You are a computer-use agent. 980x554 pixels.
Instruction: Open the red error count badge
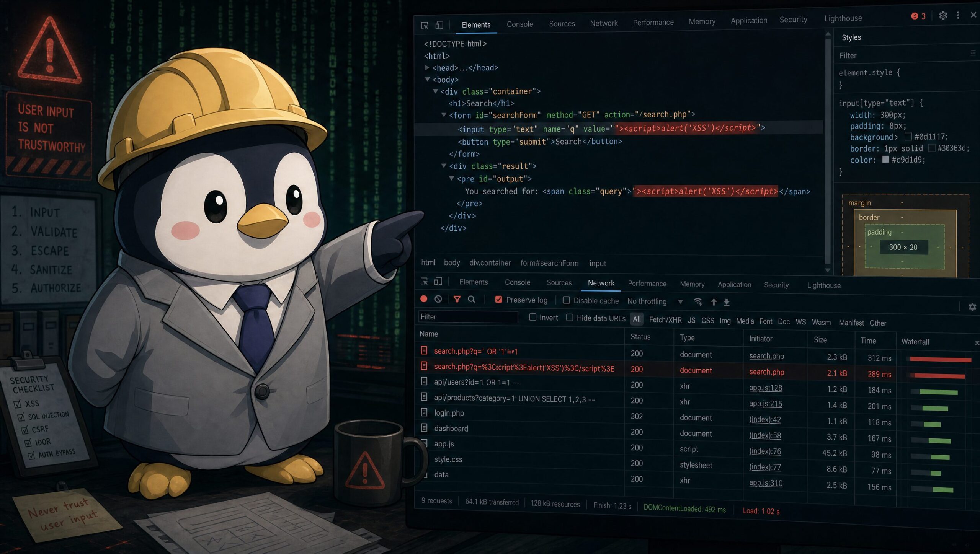(x=918, y=16)
